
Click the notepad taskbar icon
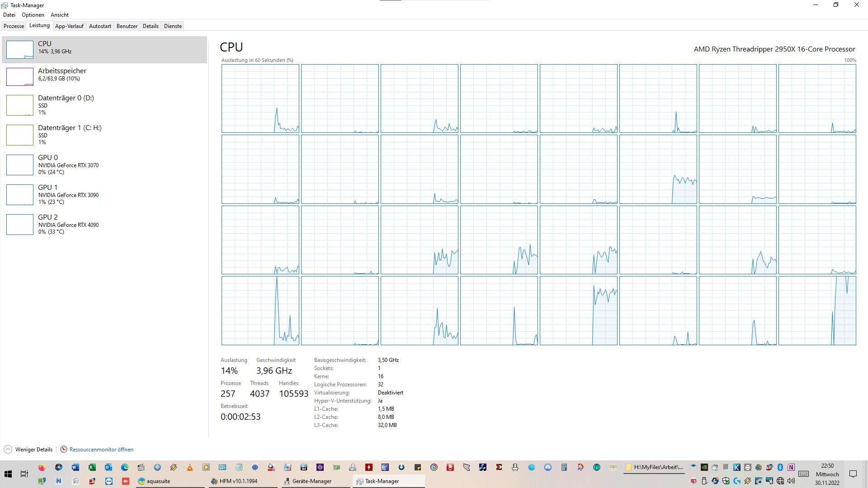[239, 467]
